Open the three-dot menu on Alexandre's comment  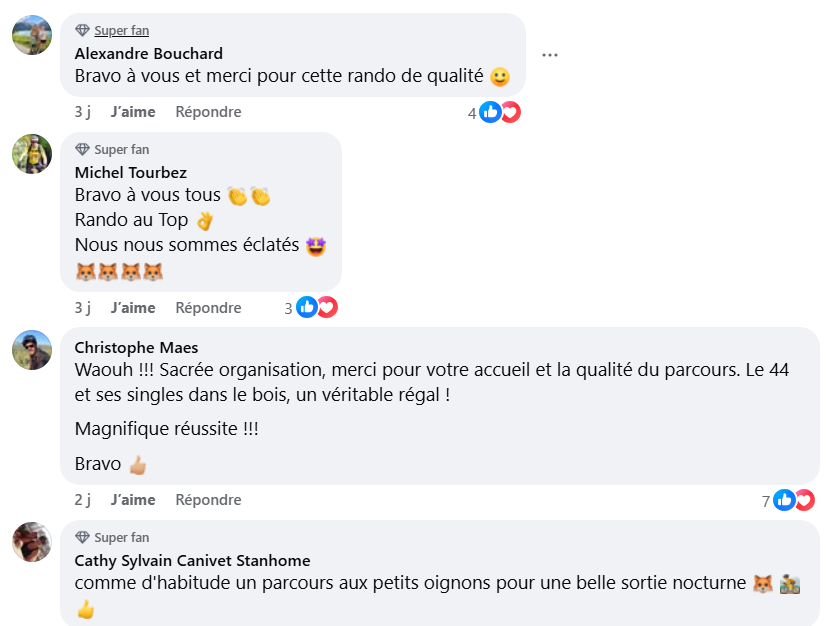pos(550,55)
